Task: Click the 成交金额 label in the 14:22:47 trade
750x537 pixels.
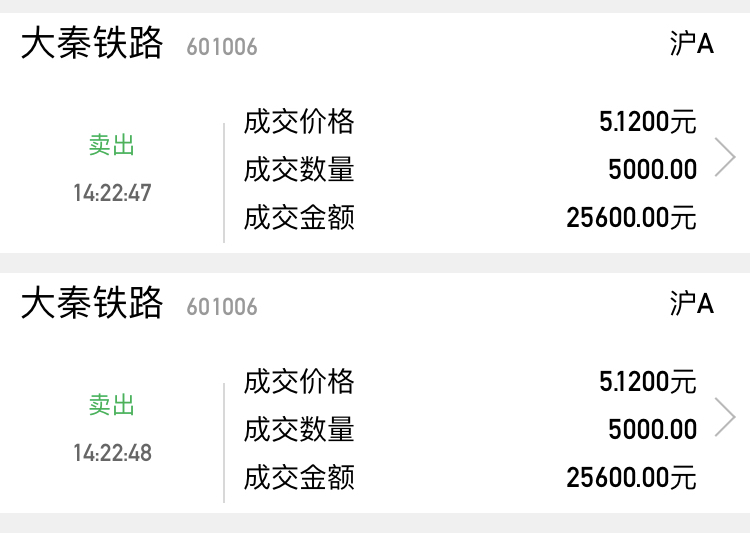Action: [299, 217]
